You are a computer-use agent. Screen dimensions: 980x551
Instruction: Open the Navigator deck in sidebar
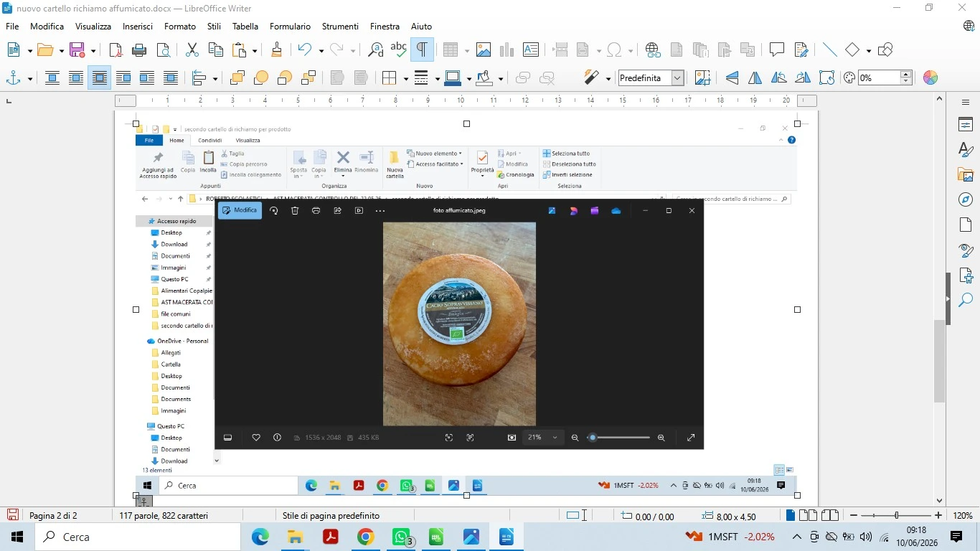click(966, 199)
